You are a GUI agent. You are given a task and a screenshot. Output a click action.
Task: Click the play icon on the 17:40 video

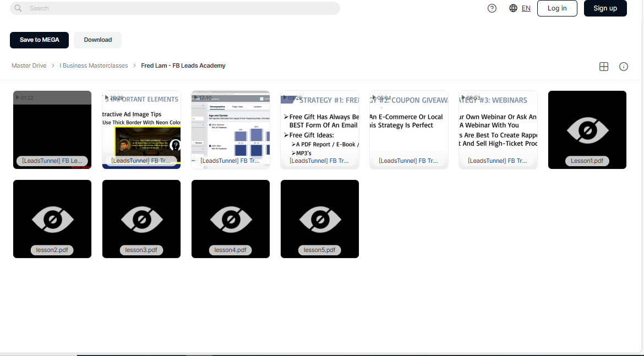point(196,98)
